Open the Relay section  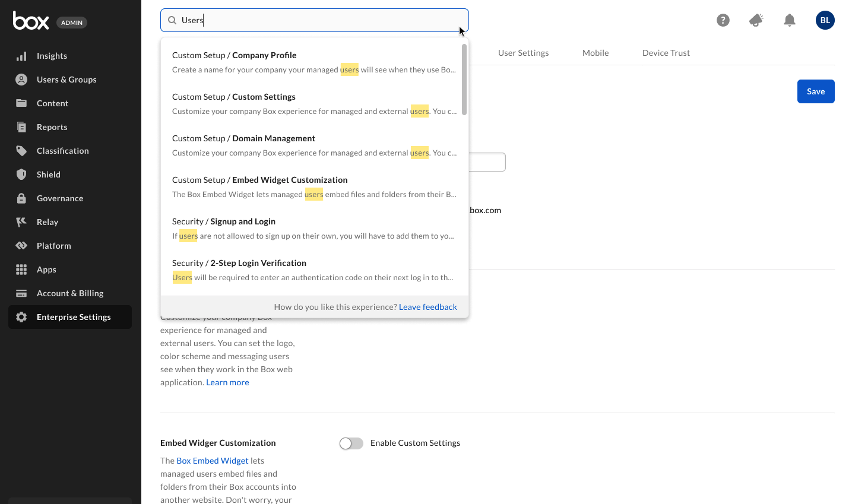tap(46, 221)
